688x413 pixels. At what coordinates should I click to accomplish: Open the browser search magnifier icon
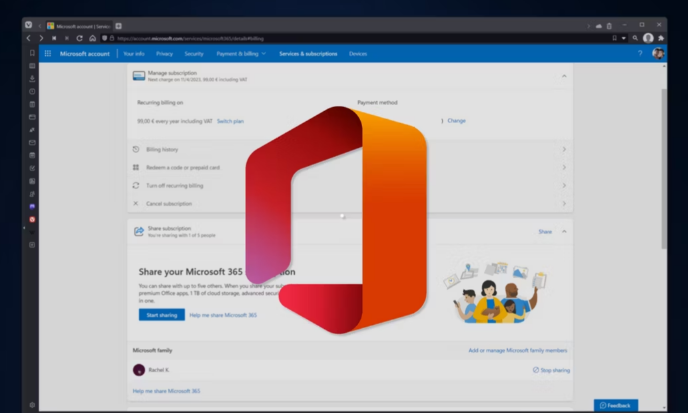pyautogui.click(x=635, y=38)
